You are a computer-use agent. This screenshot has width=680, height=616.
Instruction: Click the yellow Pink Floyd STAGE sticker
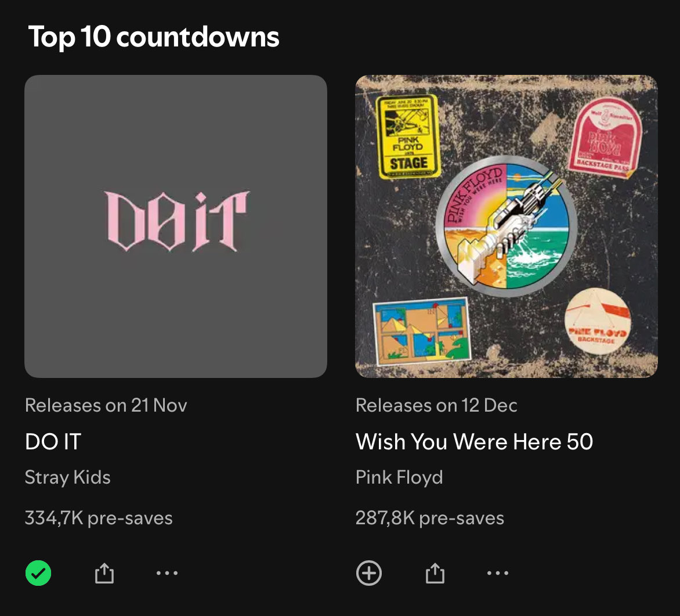click(407, 136)
